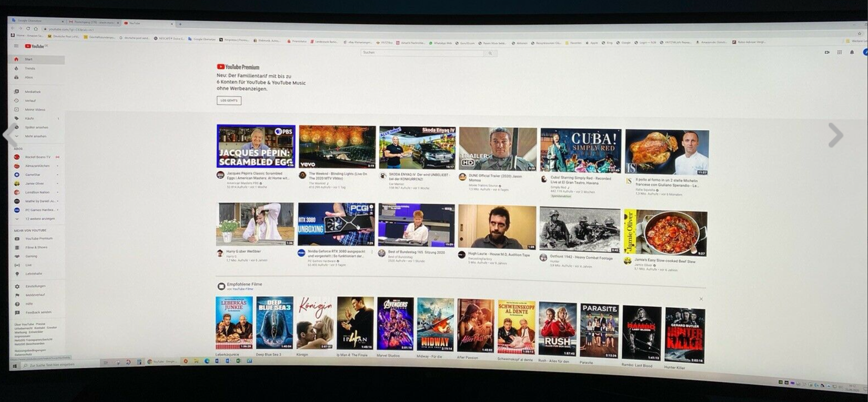The height and width of the screenshot is (402, 868).
Task: Click the YouTube logo
Action: pyautogui.click(x=36, y=46)
